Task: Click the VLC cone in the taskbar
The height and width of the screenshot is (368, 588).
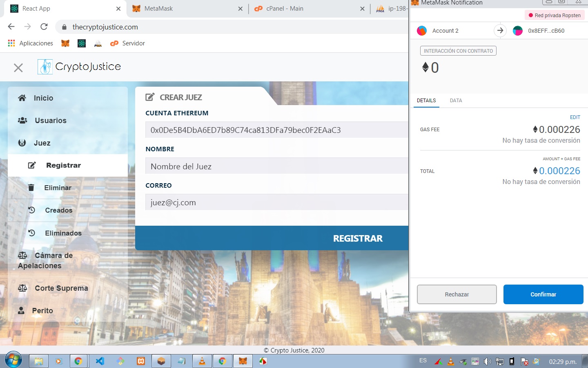Action: pos(202,361)
